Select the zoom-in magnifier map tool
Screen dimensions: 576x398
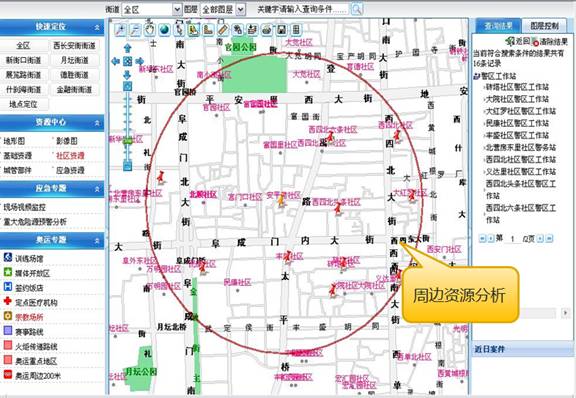point(120,30)
